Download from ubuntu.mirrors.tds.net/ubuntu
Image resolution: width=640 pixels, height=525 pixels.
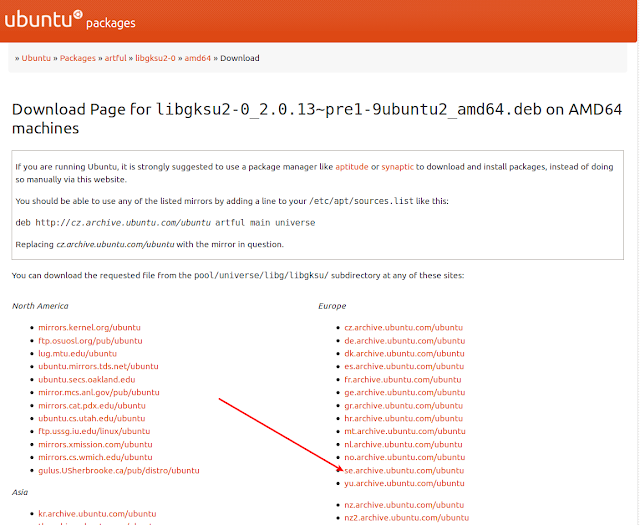pyautogui.click(x=98, y=366)
